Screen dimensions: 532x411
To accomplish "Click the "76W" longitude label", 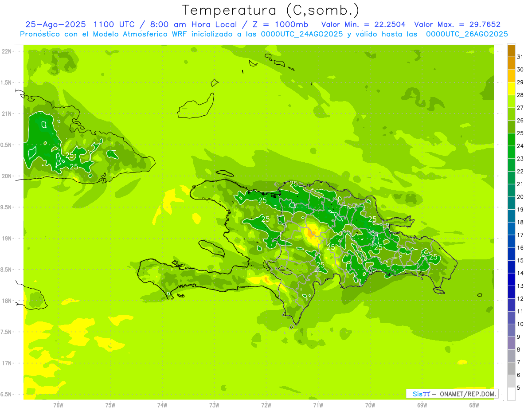I will click(58, 405).
